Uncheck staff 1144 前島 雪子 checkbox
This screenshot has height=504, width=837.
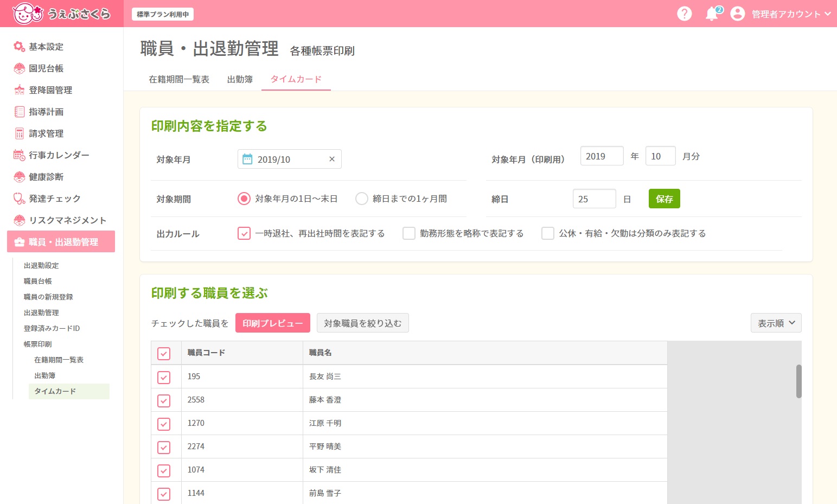pyautogui.click(x=164, y=494)
